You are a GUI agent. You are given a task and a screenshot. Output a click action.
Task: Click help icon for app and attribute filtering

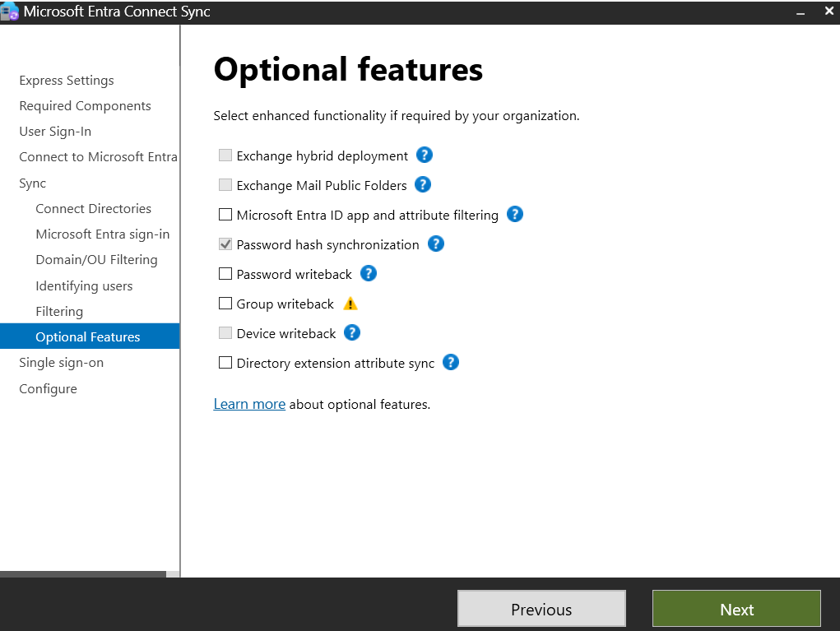click(x=515, y=214)
